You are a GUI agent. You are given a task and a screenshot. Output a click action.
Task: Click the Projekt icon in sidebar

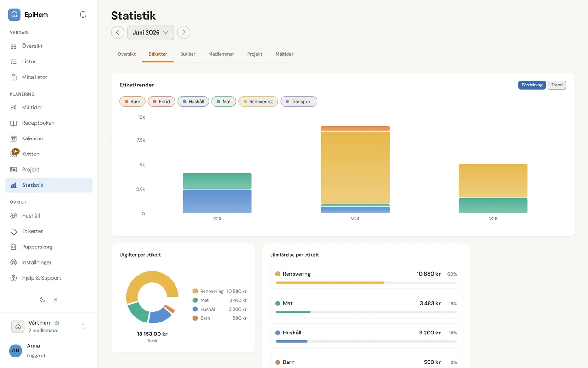14,170
